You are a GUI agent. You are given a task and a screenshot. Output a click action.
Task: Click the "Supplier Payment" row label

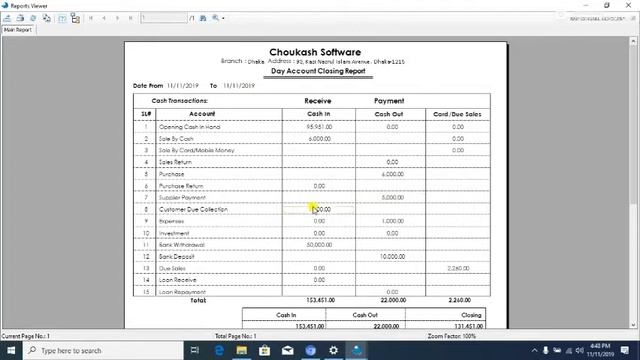pyautogui.click(x=182, y=198)
